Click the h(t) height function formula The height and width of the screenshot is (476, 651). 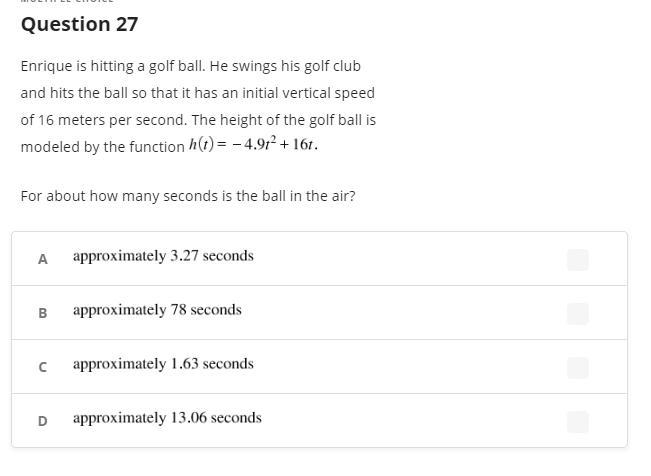253,145
